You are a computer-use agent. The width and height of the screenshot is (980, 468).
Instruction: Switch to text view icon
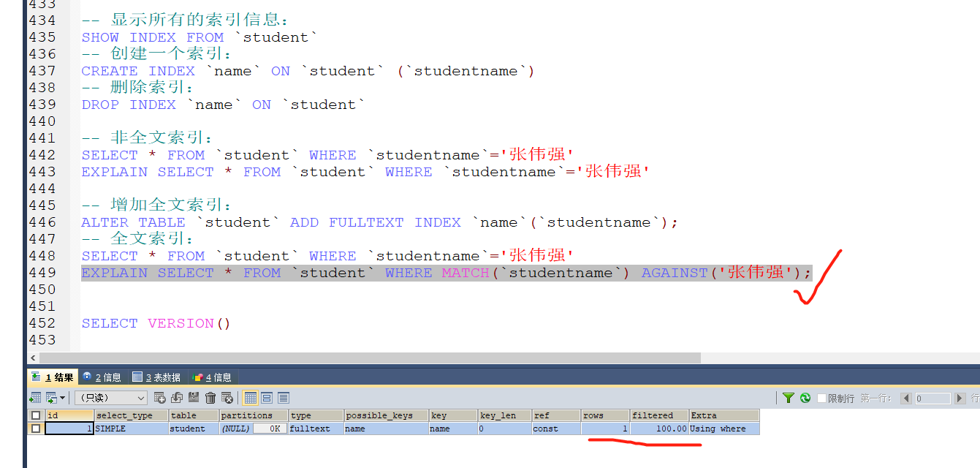click(284, 398)
